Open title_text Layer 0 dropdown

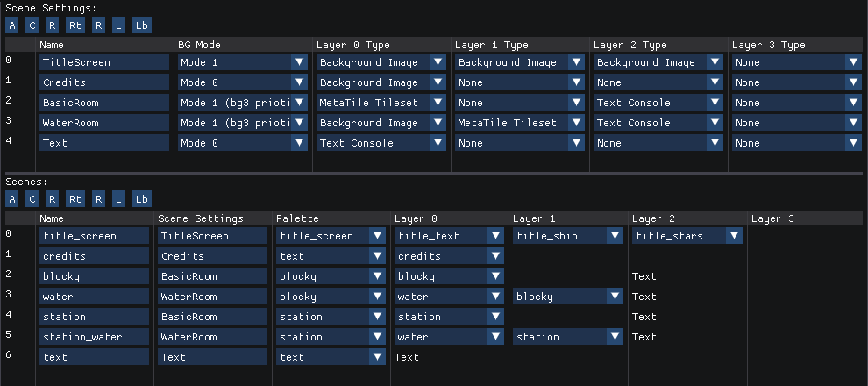tap(449, 236)
